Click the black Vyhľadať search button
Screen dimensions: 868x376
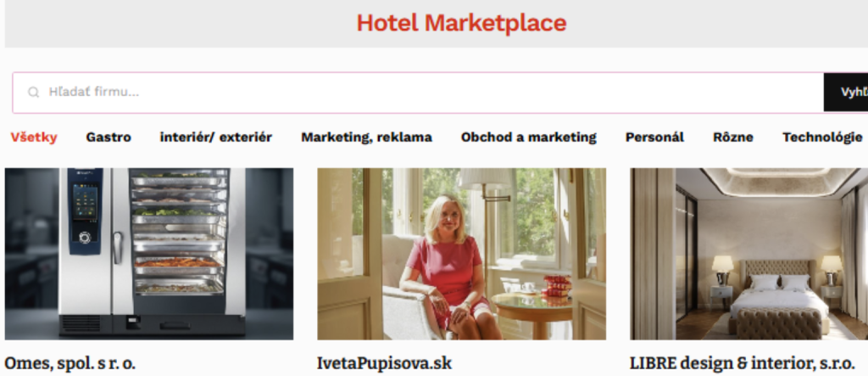(846, 92)
